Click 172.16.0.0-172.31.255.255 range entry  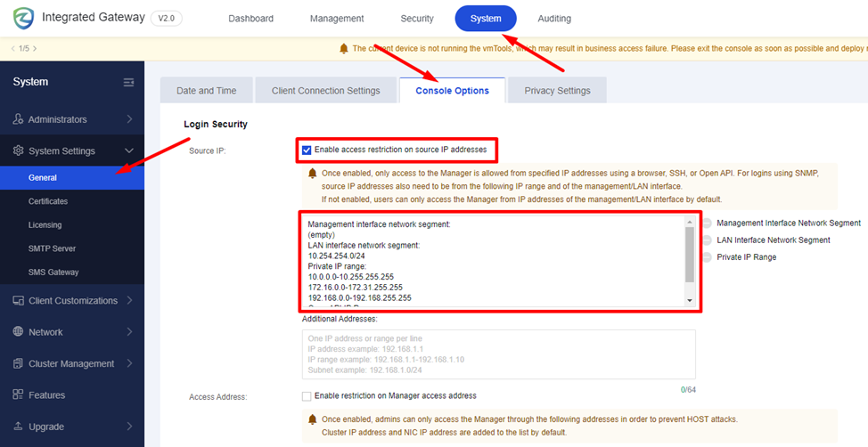tap(355, 288)
